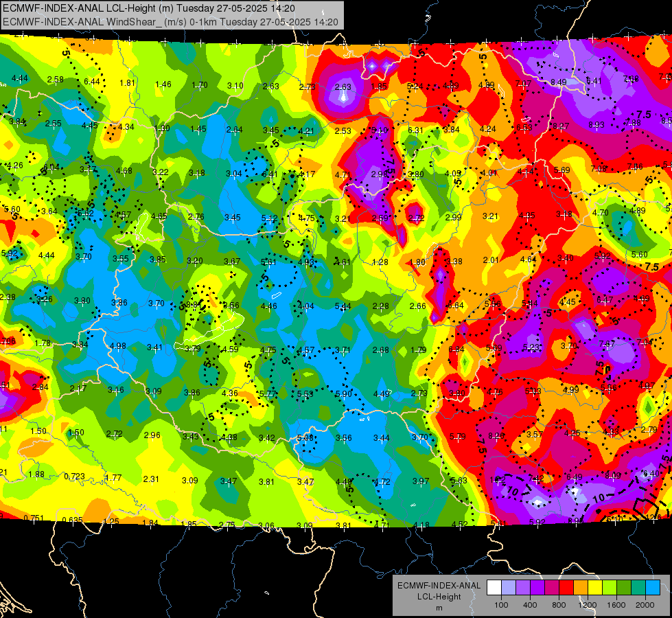
Task: Click the orange legend swatch
Action: 581,588
